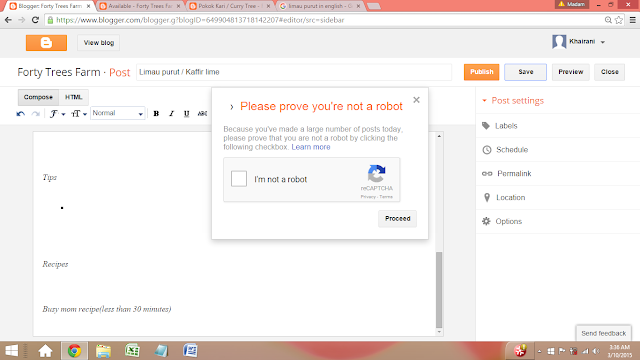Open the Khairani account dropdown
The image size is (640, 360).
tap(603, 42)
